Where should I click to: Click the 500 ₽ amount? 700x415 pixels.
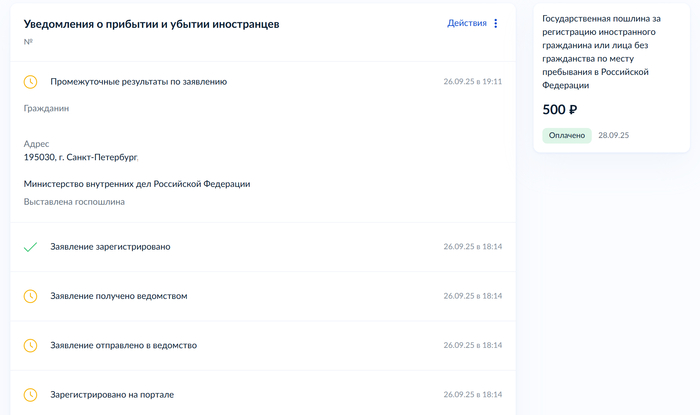click(x=560, y=109)
